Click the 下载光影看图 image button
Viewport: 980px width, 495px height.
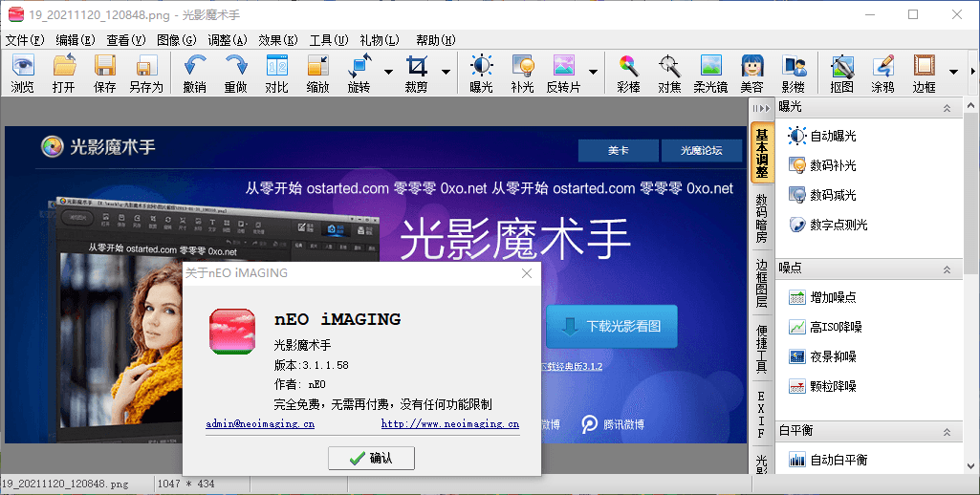pyautogui.click(x=612, y=326)
